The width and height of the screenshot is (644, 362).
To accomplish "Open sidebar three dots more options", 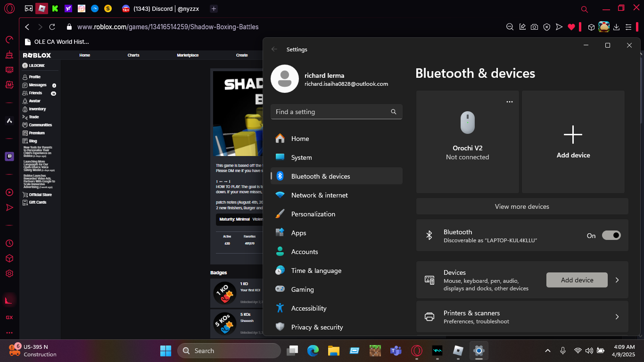I will (9, 333).
